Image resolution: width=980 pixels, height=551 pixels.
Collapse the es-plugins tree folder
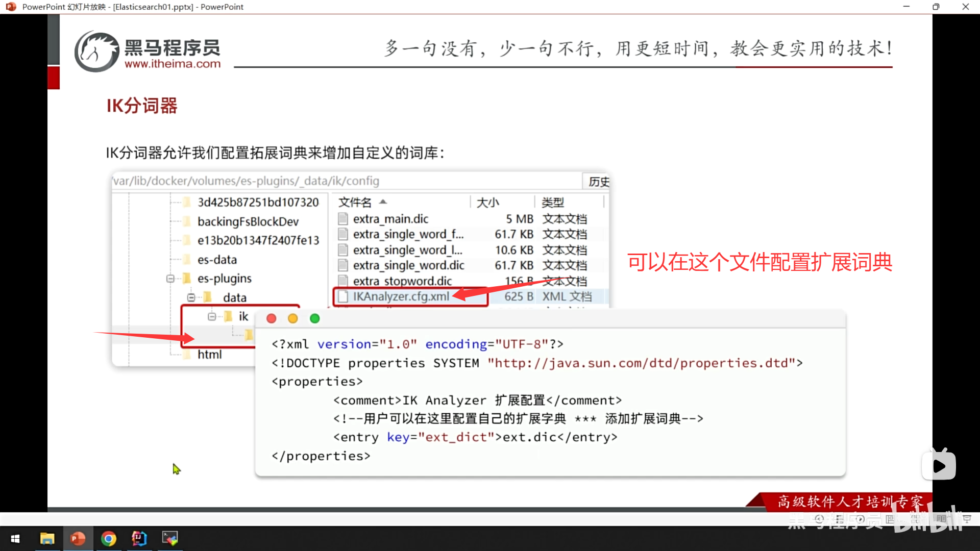170,279
